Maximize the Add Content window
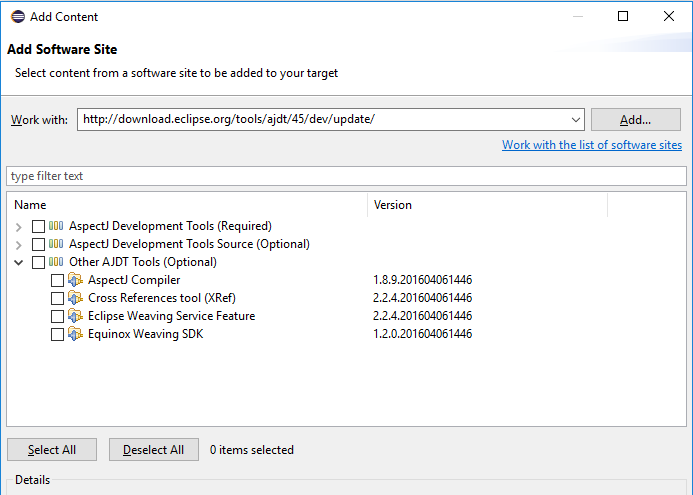This screenshot has height=495, width=693. [x=623, y=16]
